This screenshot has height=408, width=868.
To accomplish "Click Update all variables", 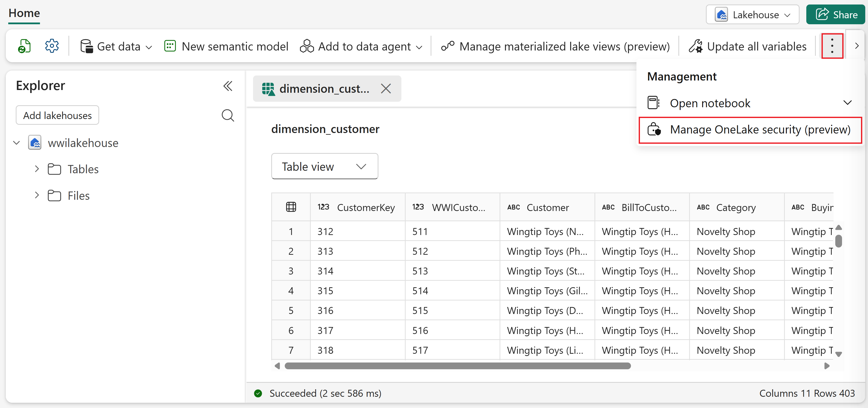I will (x=747, y=46).
